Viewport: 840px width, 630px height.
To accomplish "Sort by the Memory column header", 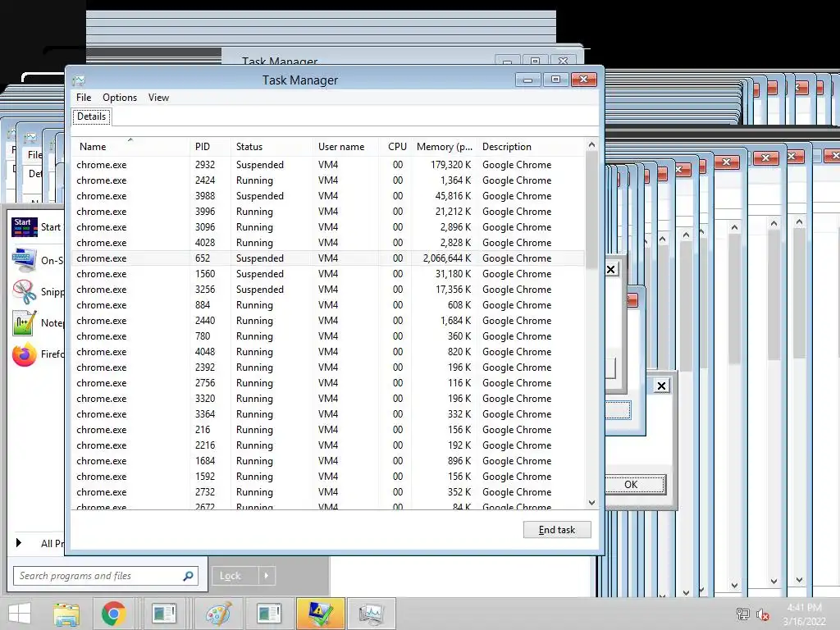I will 444,146.
